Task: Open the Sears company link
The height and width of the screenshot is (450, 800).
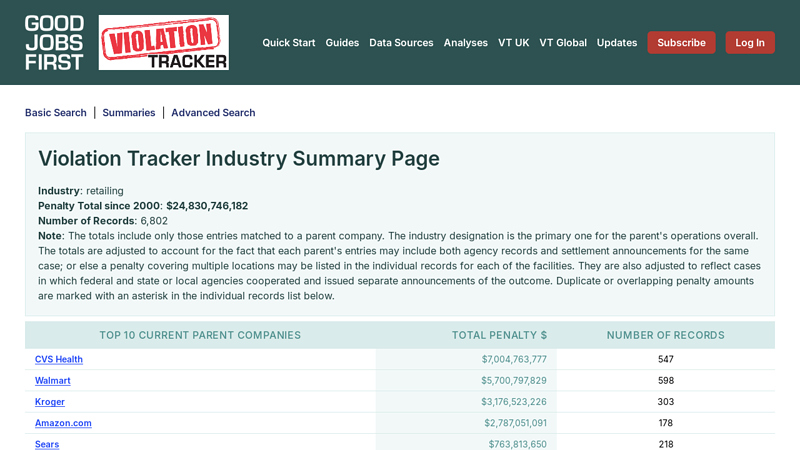Action: point(47,444)
